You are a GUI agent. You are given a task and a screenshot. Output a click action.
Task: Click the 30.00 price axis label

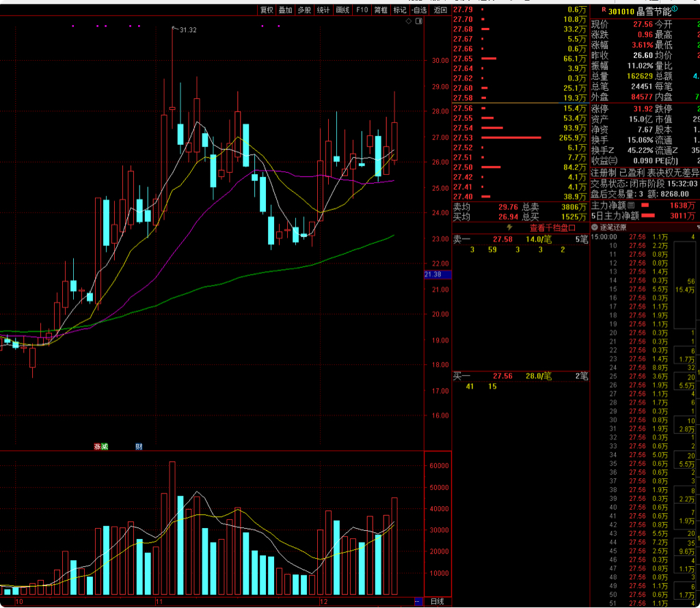pos(440,61)
